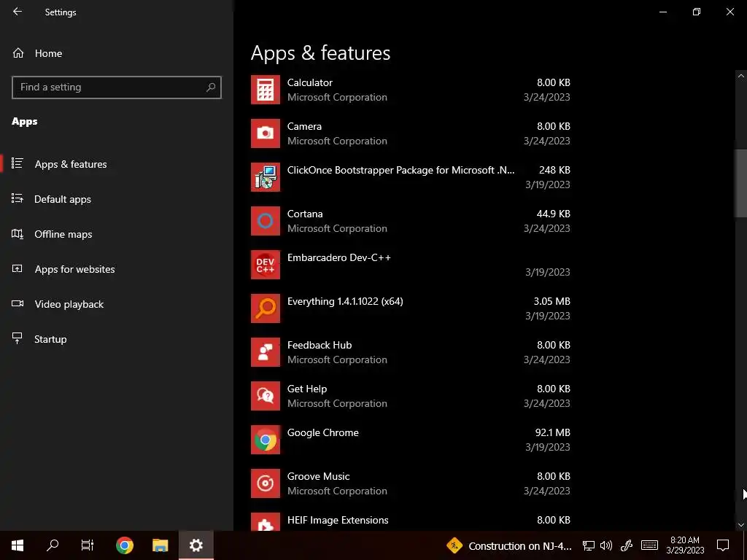Screen dimensions: 747x560
Task: Open the notification center icon
Action: (723, 545)
